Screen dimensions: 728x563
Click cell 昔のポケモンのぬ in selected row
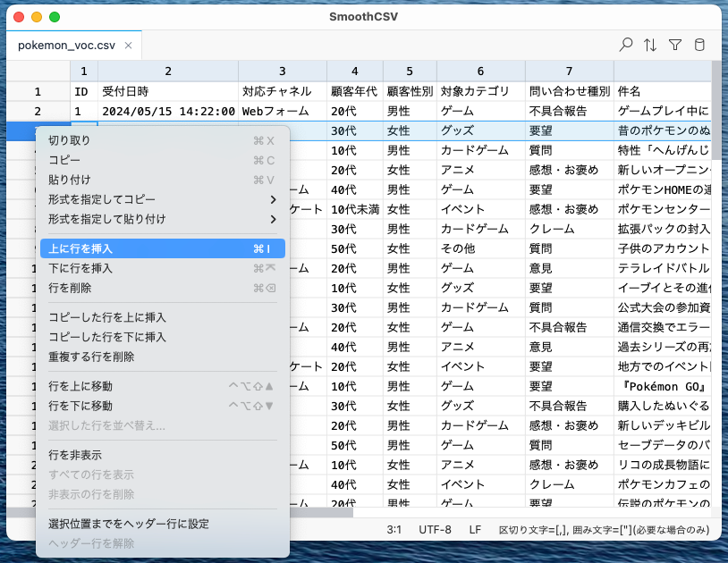click(663, 130)
